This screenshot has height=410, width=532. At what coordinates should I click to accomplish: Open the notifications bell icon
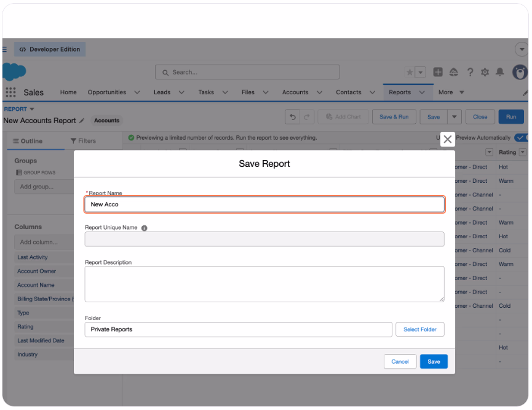click(500, 72)
